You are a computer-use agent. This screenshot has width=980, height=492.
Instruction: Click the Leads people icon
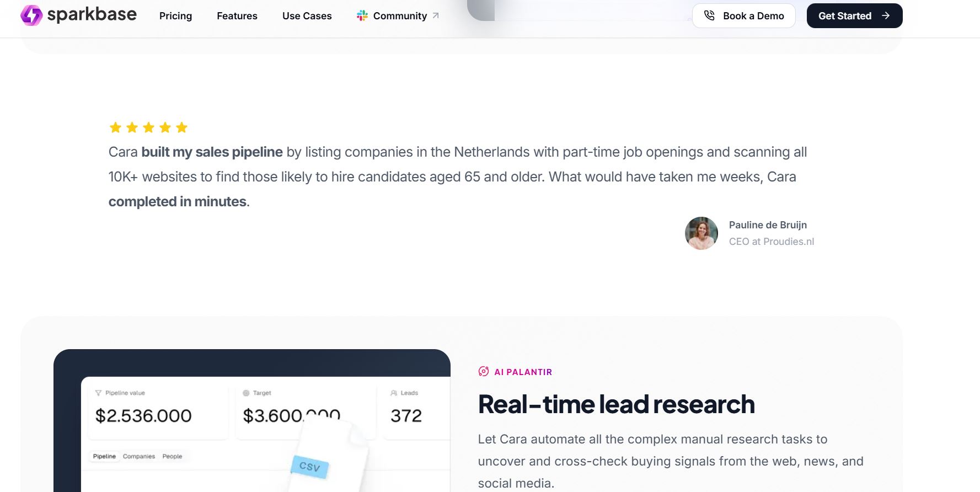pos(394,393)
